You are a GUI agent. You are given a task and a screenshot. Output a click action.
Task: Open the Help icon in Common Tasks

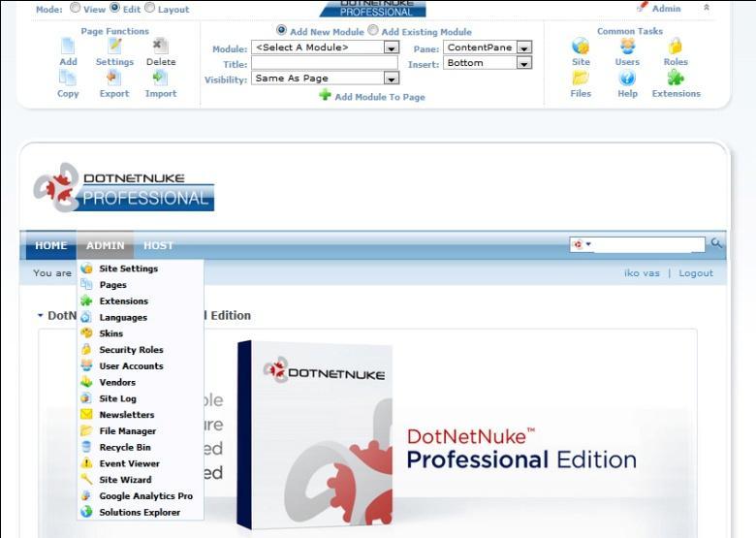(x=627, y=78)
